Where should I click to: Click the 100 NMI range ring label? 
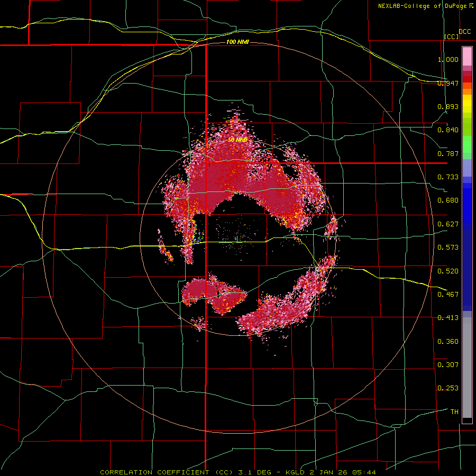point(237,42)
